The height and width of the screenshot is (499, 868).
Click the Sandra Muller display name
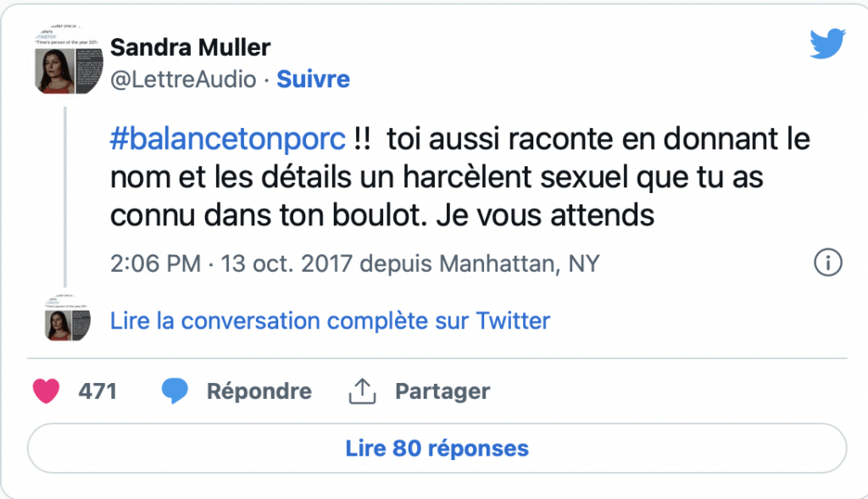pos(191,47)
